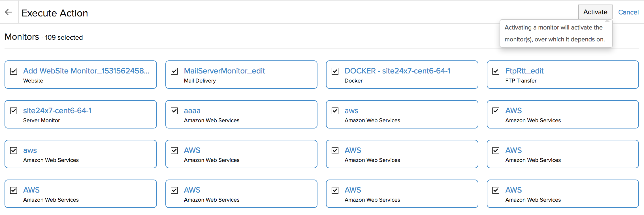The width and height of the screenshot is (644, 215).
Task: Open the FtpRtt_edit monitor link
Action: [524, 71]
